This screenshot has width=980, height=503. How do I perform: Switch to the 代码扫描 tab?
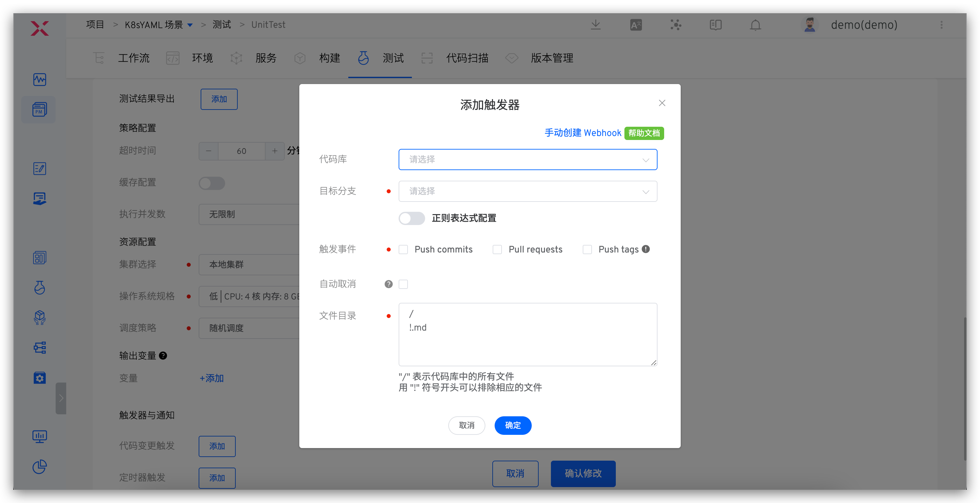(x=467, y=58)
